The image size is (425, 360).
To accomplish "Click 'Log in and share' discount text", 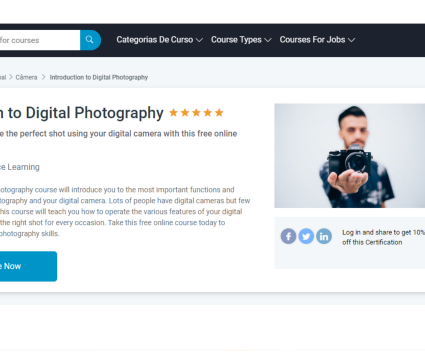I will (x=383, y=237).
